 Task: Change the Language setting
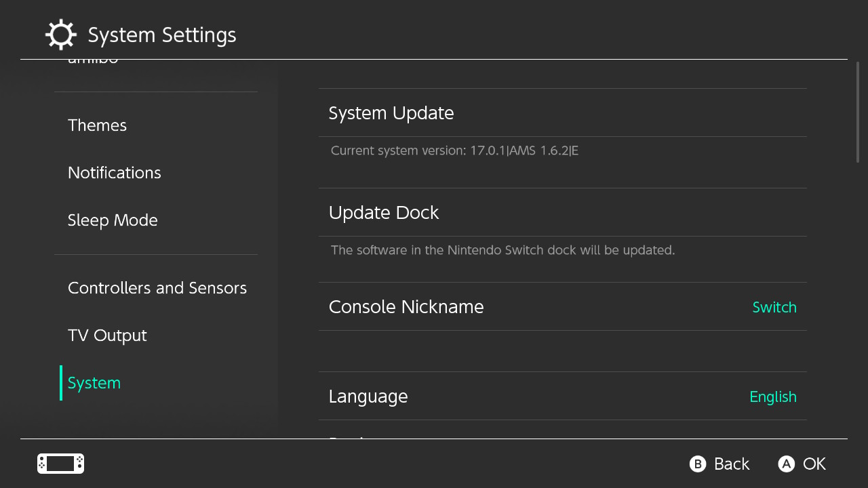coord(368,396)
